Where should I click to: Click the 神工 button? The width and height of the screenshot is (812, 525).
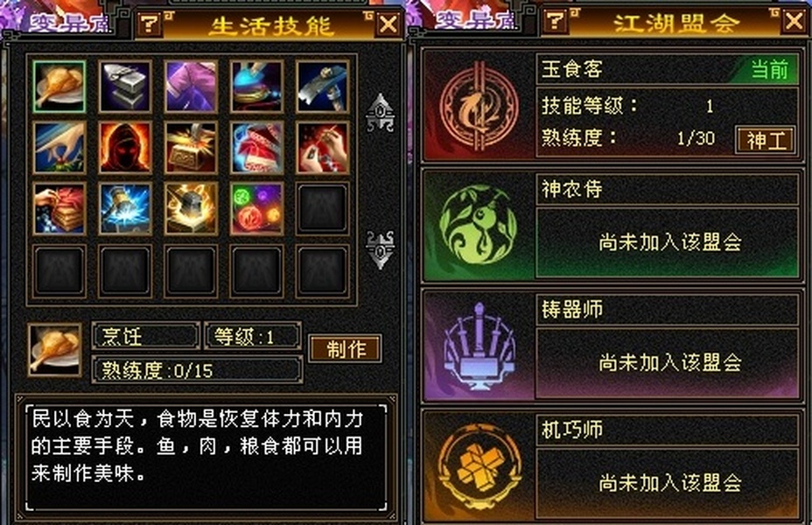766,140
